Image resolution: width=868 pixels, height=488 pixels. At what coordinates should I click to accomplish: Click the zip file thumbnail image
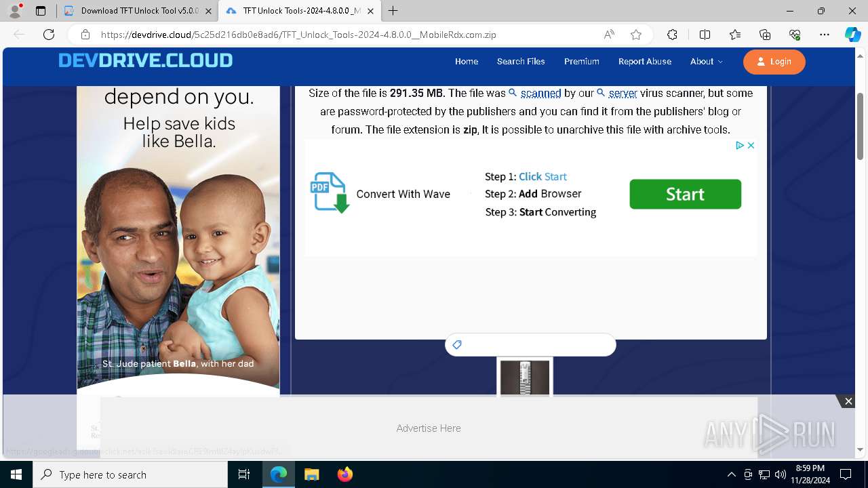coord(525,377)
